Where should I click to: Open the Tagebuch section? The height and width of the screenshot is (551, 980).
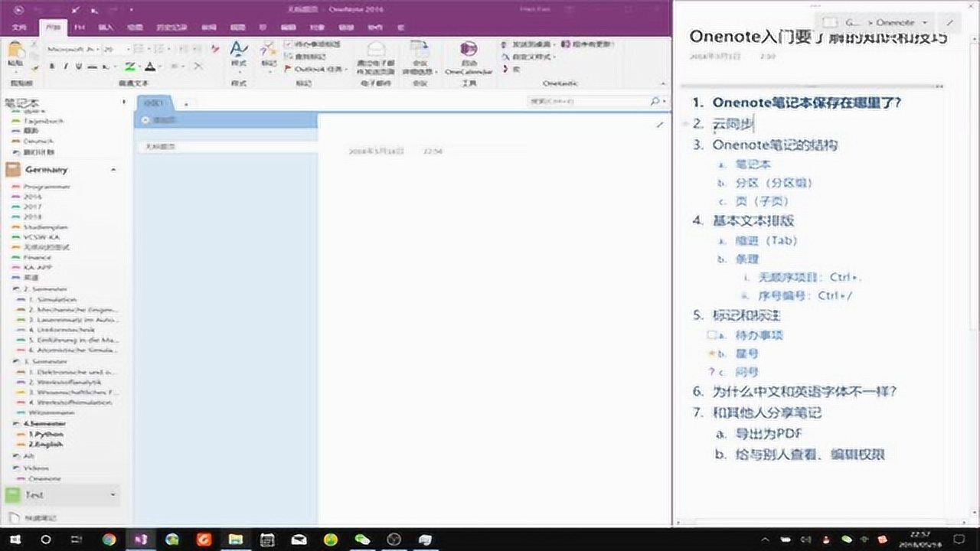coord(43,121)
